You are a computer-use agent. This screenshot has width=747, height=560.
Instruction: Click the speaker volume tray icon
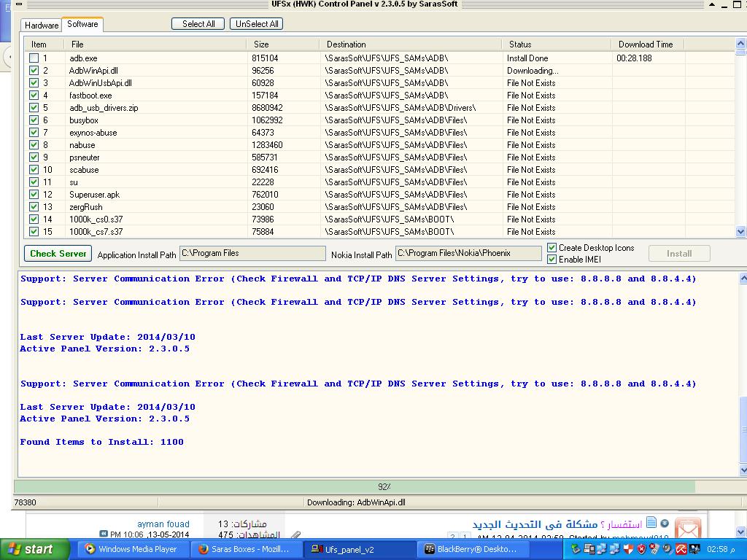click(x=668, y=549)
